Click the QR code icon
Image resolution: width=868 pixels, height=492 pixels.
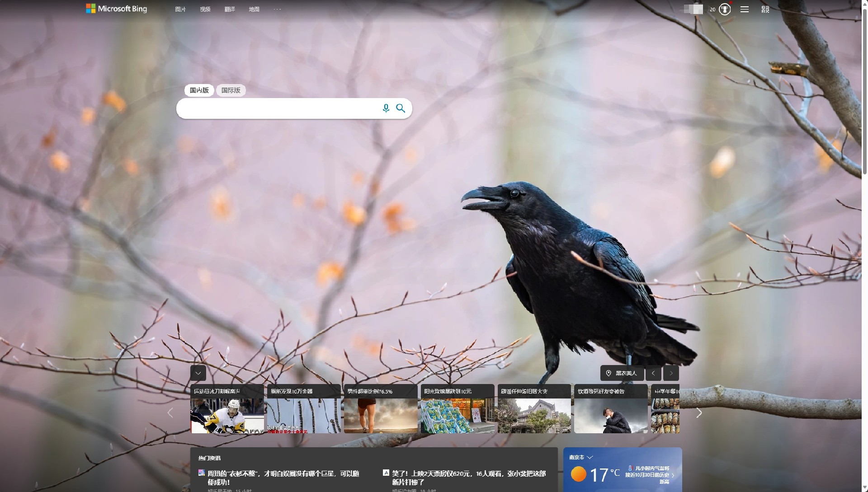(x=765, y=9)
